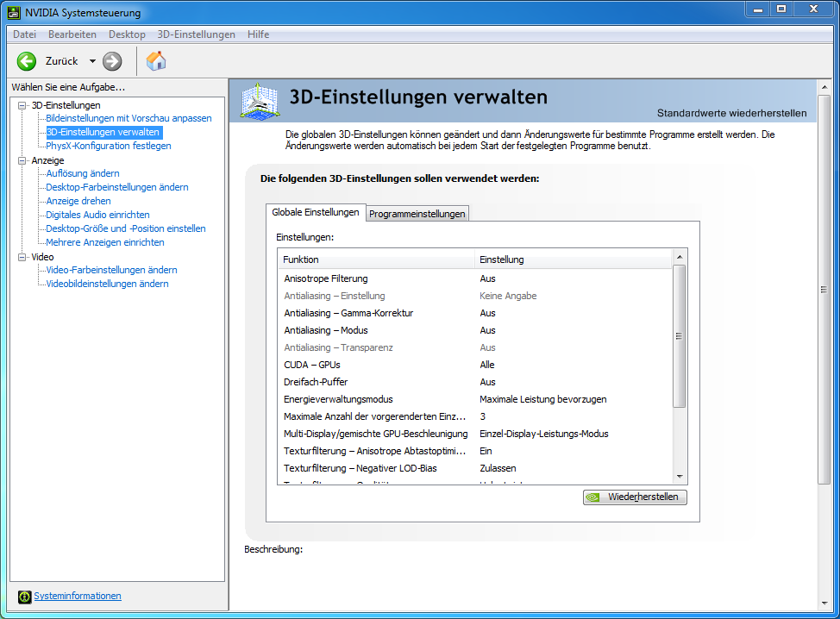Click the 3D-Einstellungen tree label
Viewport: 840px width, 619px height.
click(66, 105)
